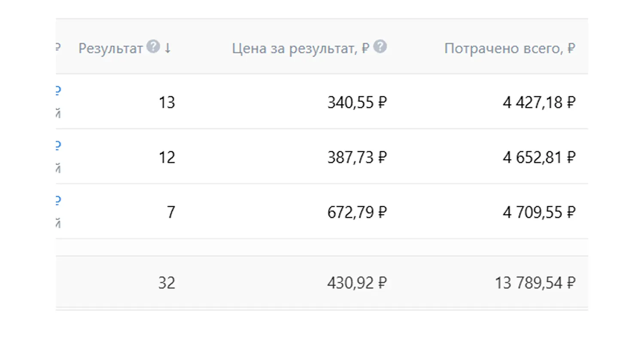This screenshot has height=337, width=644.
Task: Click the 672,79 ₽ price cell
Action: pyautogui.click(x=357, y=212)
